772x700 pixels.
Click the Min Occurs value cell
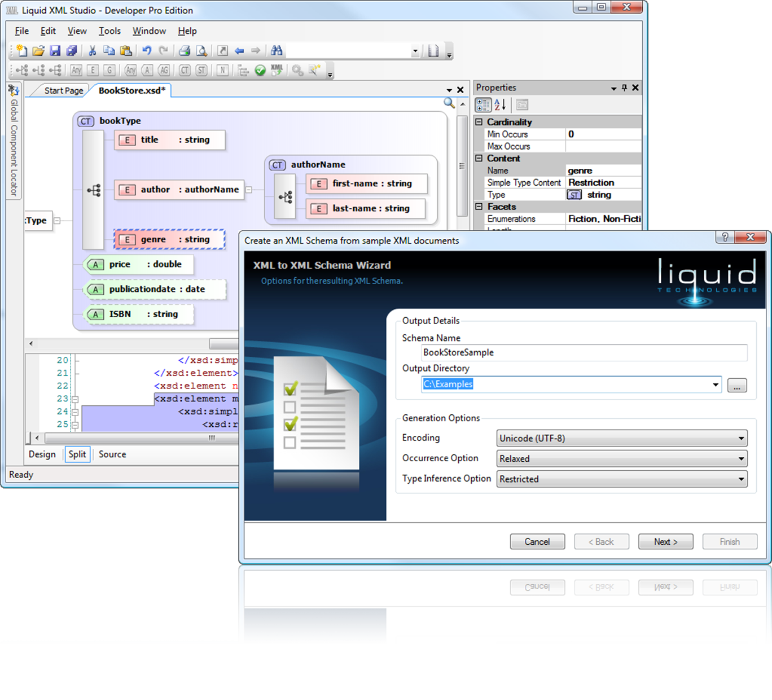603,134
